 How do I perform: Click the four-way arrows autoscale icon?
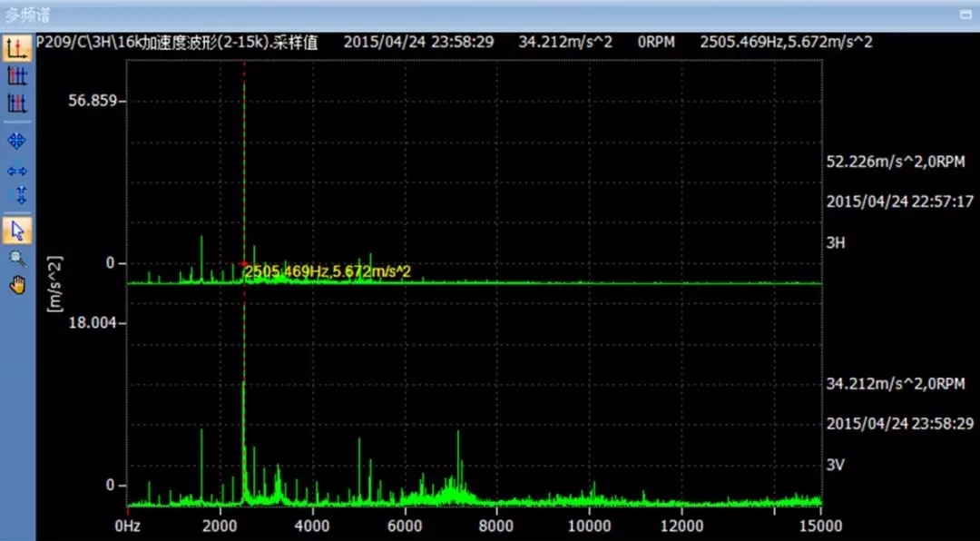17,141
